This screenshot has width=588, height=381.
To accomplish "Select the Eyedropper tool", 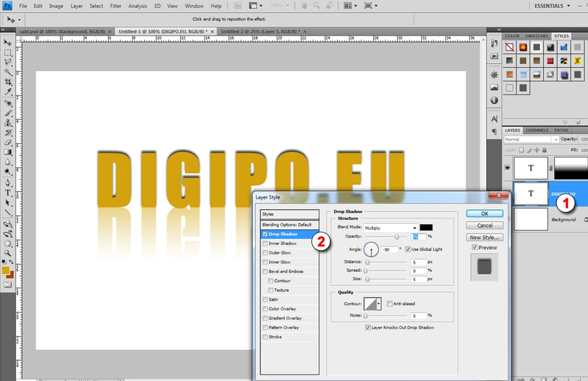I will coord(8,92).
